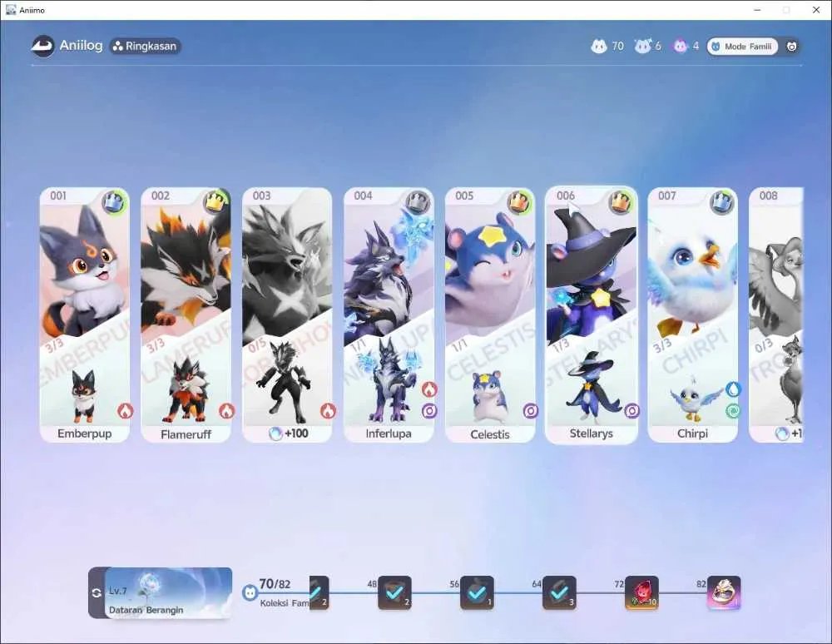This screenshot has height=644, width=832.
Task: Open the Lv.7 Dataran Berangin region selector
Action: click(x=168, y=593)
